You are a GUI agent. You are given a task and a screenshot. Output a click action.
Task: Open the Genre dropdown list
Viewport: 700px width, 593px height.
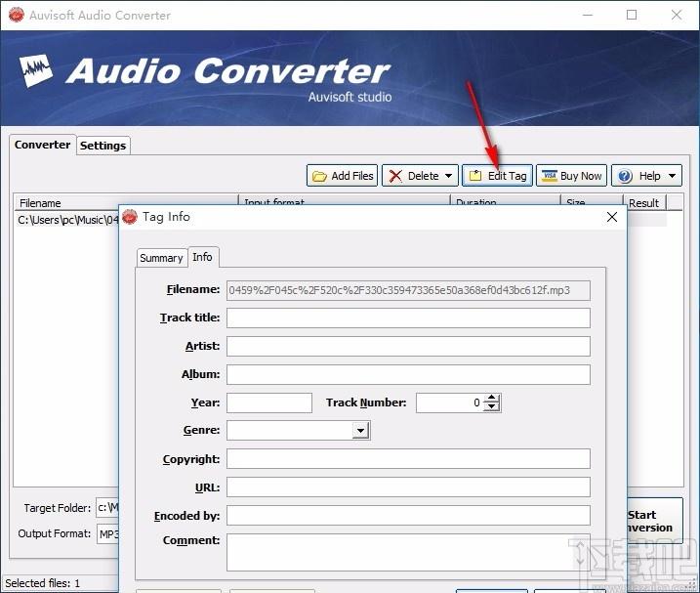pyautogui.click(x=360, y=431)
